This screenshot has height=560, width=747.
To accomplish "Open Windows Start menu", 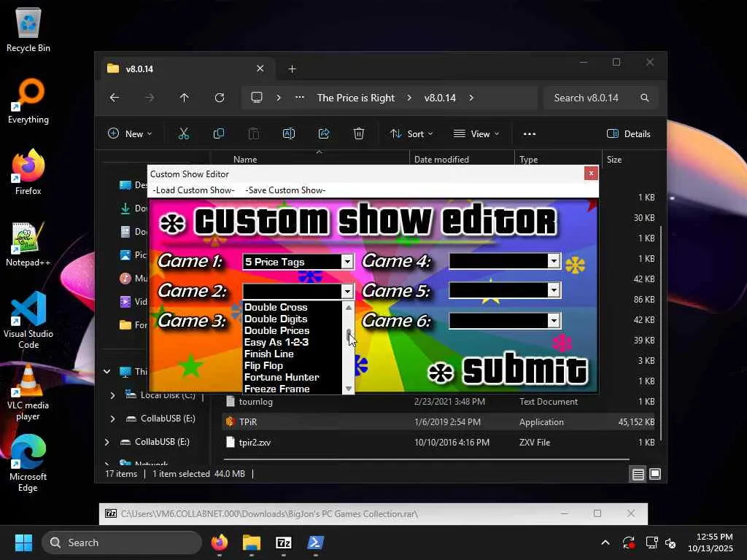I will (23, 542).
